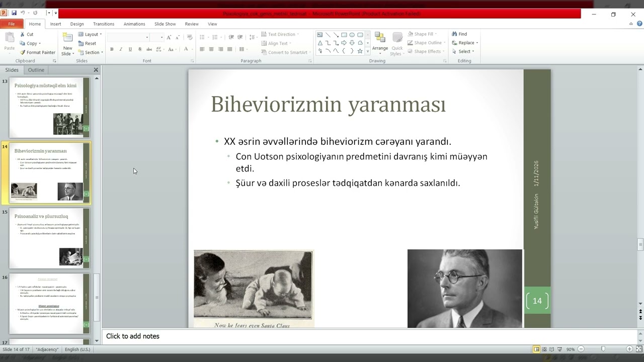Viewport: 644px width, 362px height.
Task: Toggle text shadow
Action: click(x=139, y=49)
